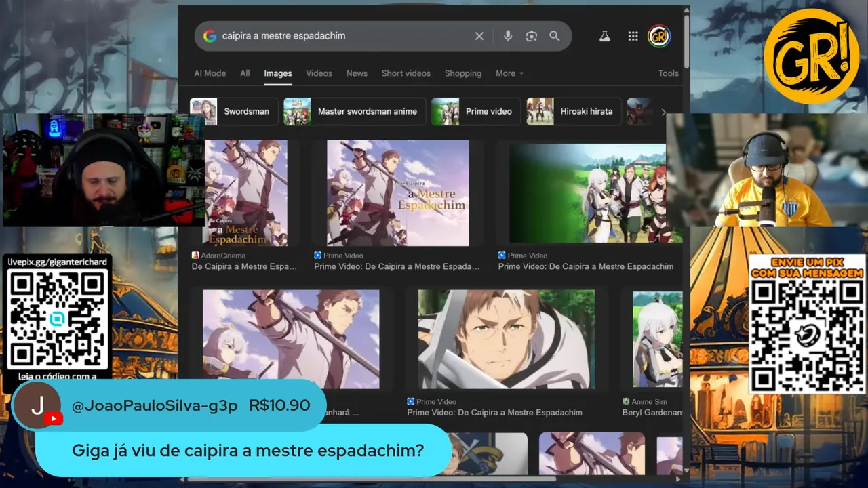The image size is (868, 488).
Task: Select the Prime video filter chip
Action: (475, 111)
